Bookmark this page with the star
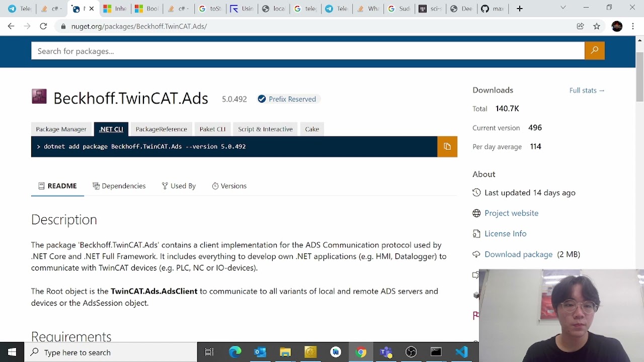The height and width of the screenshot is (362, 644). (597, 26)
